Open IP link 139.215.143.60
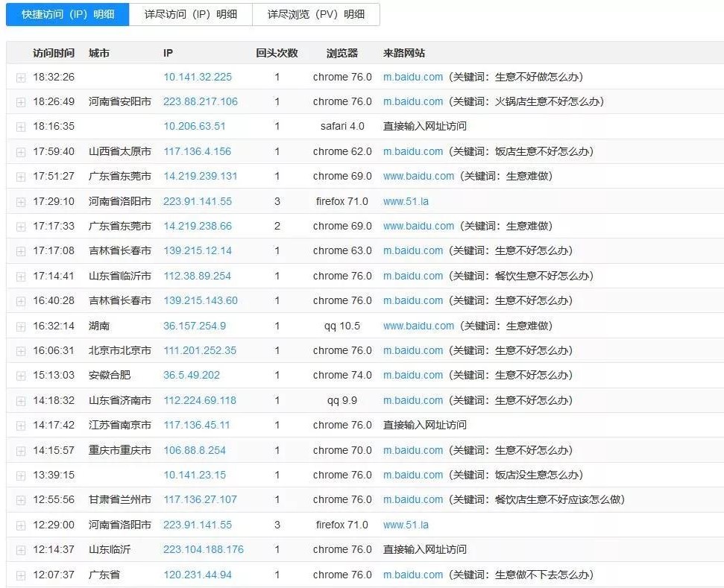Screen dimensions: 724x588 pyautogui.click(x=201, y=300)
